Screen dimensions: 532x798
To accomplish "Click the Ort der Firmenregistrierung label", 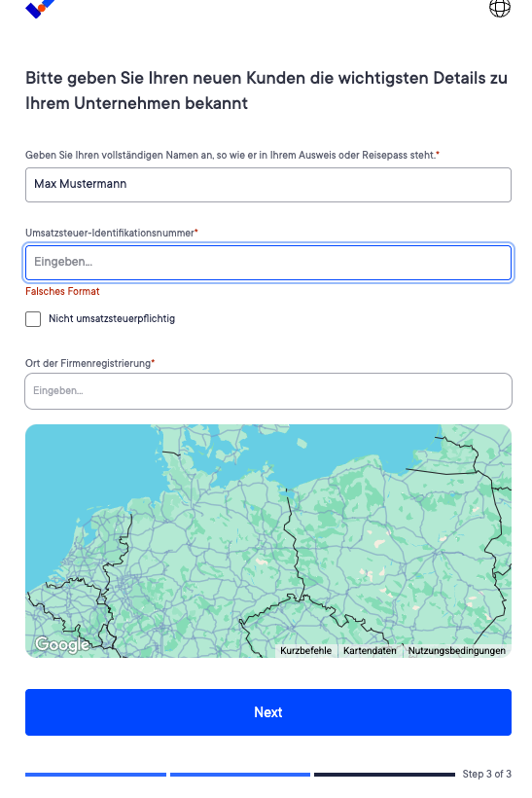I will 90,363.
